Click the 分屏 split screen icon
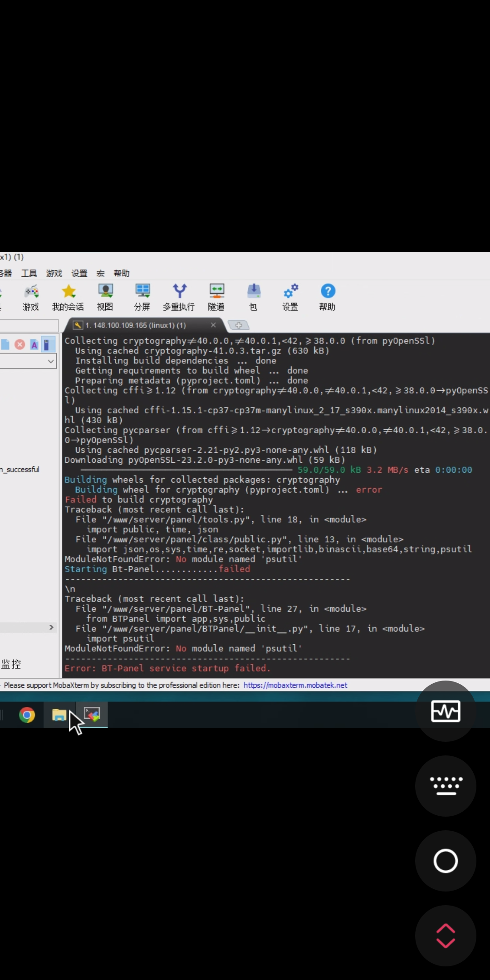This screenshot has width=490, height=980. (x=142, y=297)
